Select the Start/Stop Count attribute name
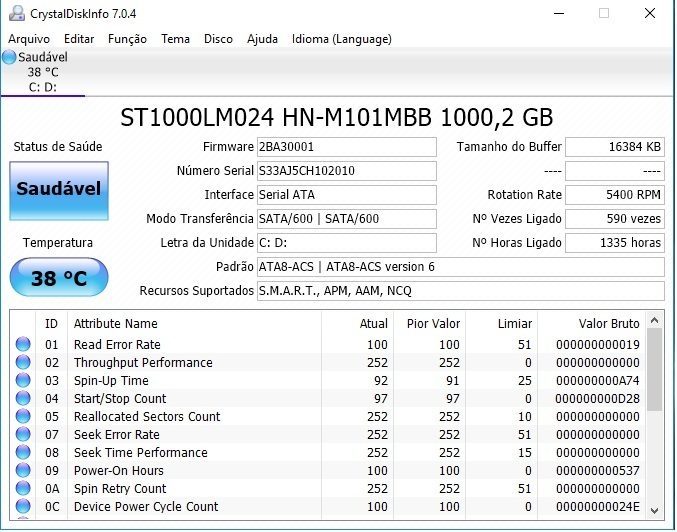 click(x=120, y=399)
